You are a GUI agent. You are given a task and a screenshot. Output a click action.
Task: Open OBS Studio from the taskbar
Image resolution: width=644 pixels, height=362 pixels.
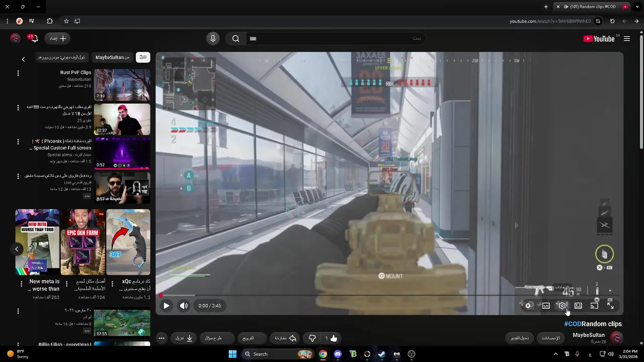412,354
